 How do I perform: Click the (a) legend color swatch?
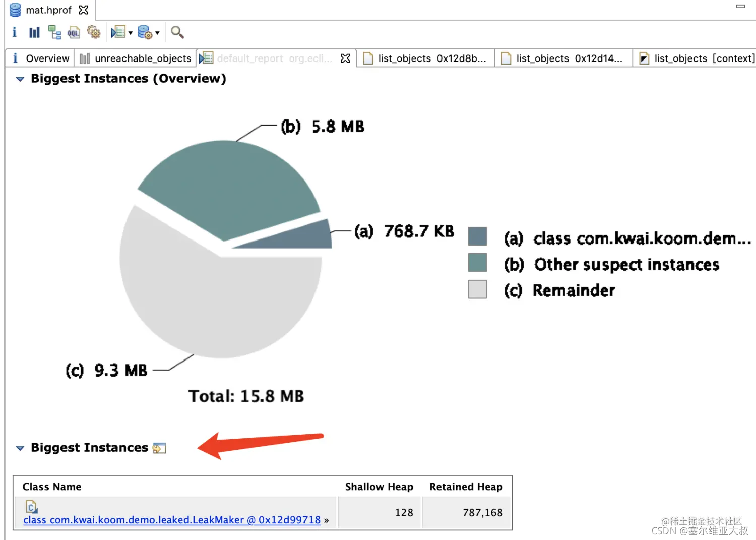477,236
